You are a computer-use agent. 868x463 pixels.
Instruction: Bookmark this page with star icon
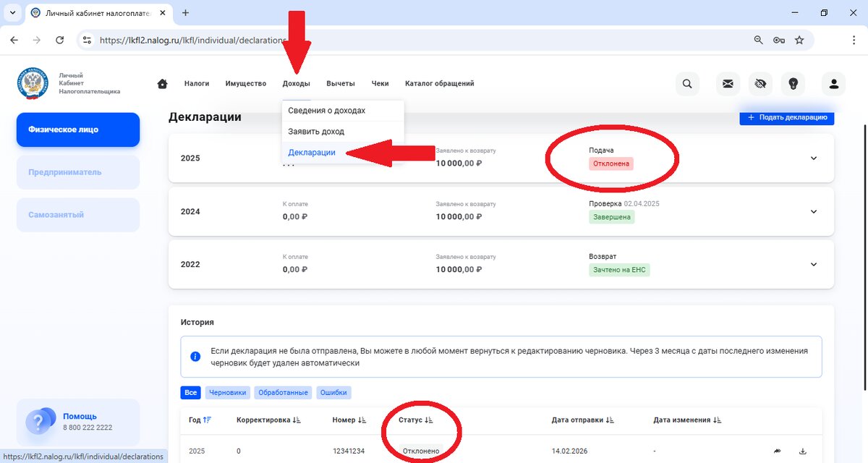[x=799, y=41]
